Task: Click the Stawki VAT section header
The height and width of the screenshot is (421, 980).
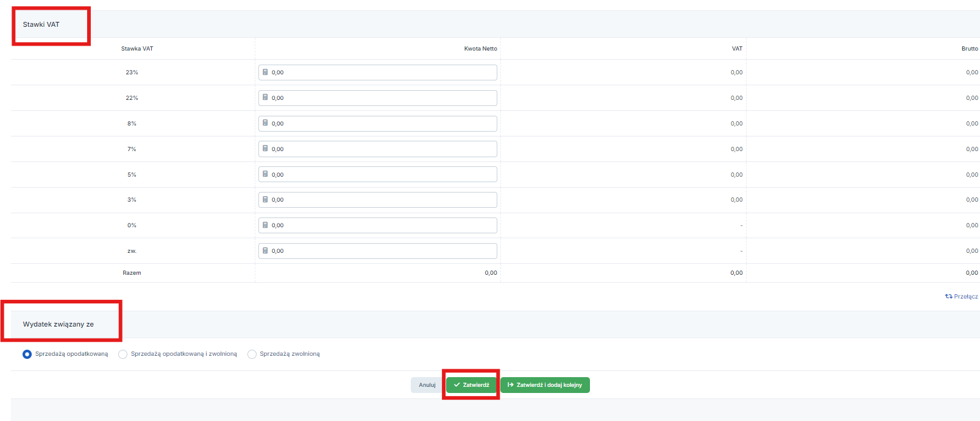Action: (41, 24)
